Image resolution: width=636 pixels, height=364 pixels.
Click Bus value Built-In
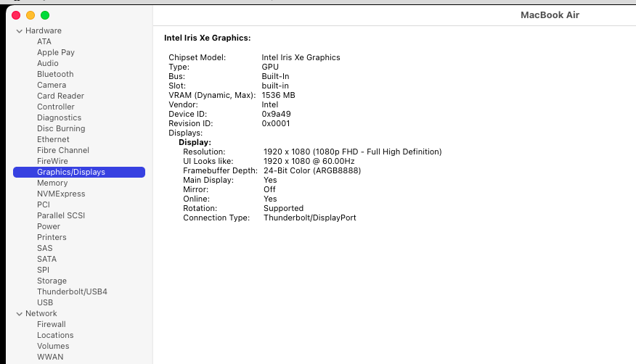click(x=275, y=77)
